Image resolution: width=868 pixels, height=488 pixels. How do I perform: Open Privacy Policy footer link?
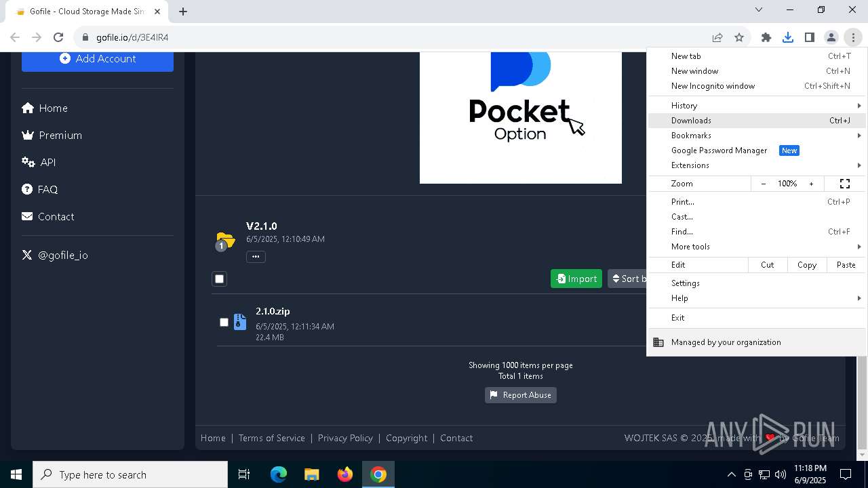click(x=345, y=438)
